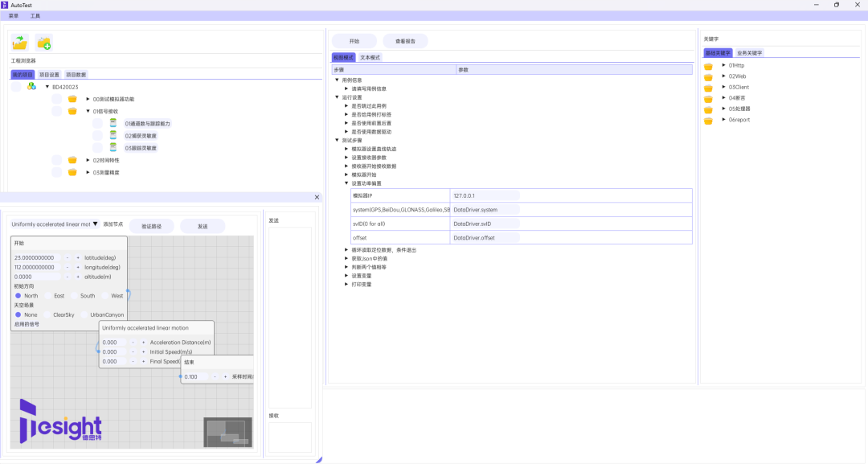Collapse the BD420023 project tree node
This screenshot has height=464, width=868.
[x=47, y=87]
